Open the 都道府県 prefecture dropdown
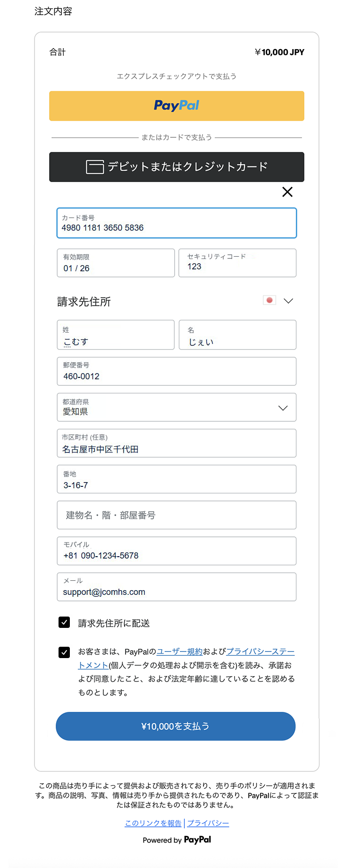 (177, 408)
